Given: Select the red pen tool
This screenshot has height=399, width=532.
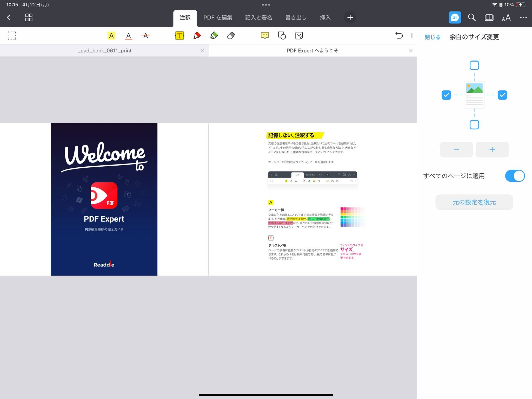Looking at the screenshot, I should (197, 36).
